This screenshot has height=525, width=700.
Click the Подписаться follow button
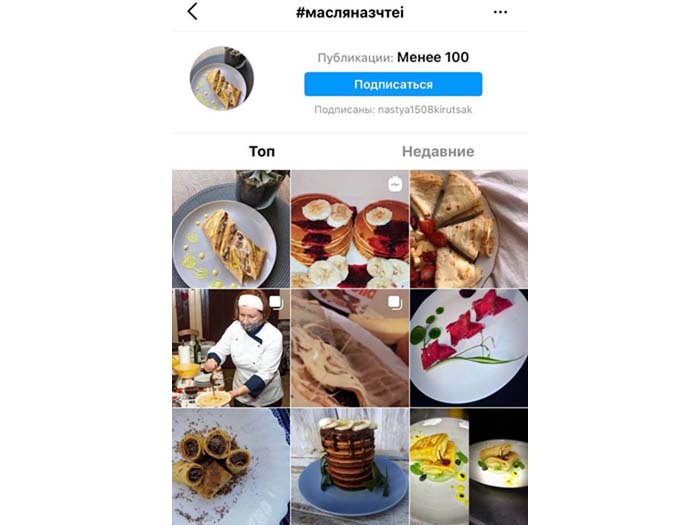[x=393, y=84]
